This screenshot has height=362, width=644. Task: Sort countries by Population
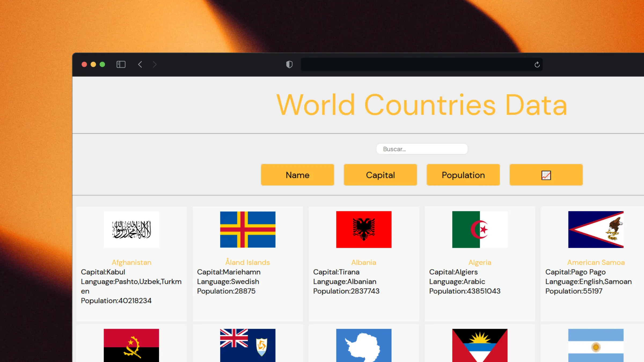pos(463,175)
